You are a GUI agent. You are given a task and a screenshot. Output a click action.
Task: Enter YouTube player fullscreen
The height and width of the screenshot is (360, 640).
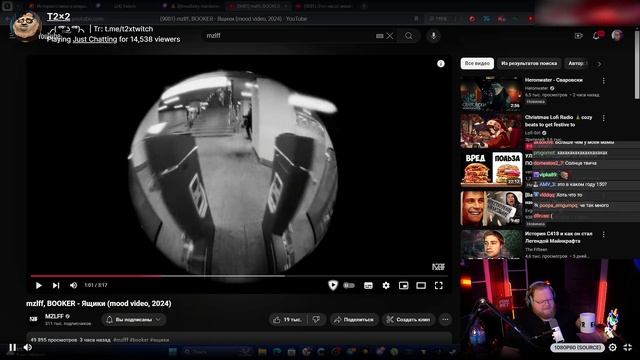click(x=438, y=285)
